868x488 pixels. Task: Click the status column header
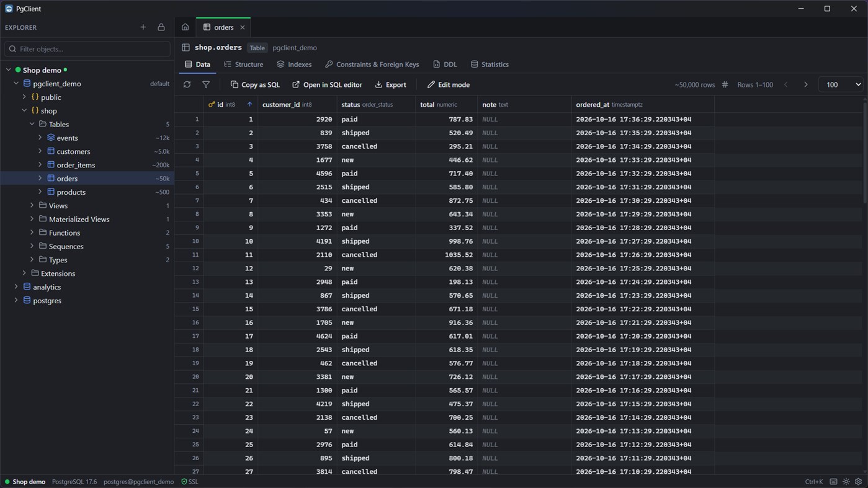point(376,105)
